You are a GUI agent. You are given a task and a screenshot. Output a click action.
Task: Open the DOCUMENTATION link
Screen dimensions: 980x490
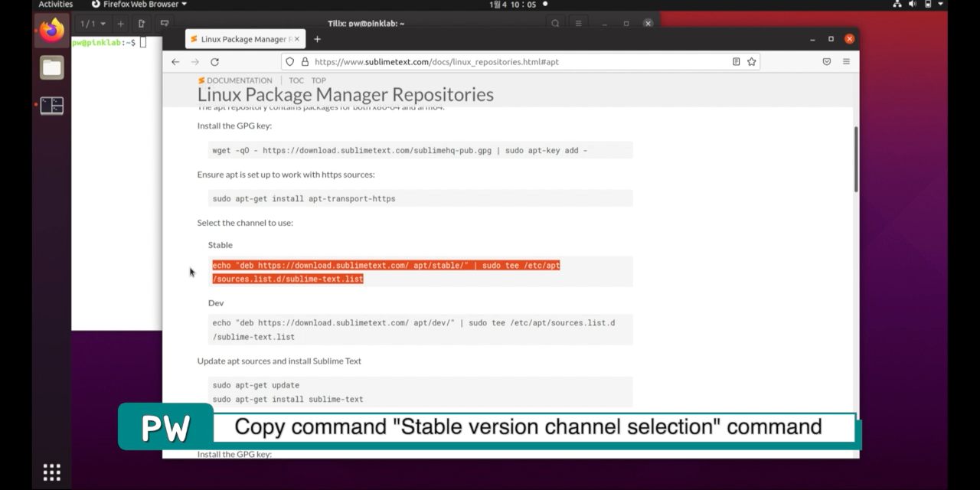[x=235, y=80]
